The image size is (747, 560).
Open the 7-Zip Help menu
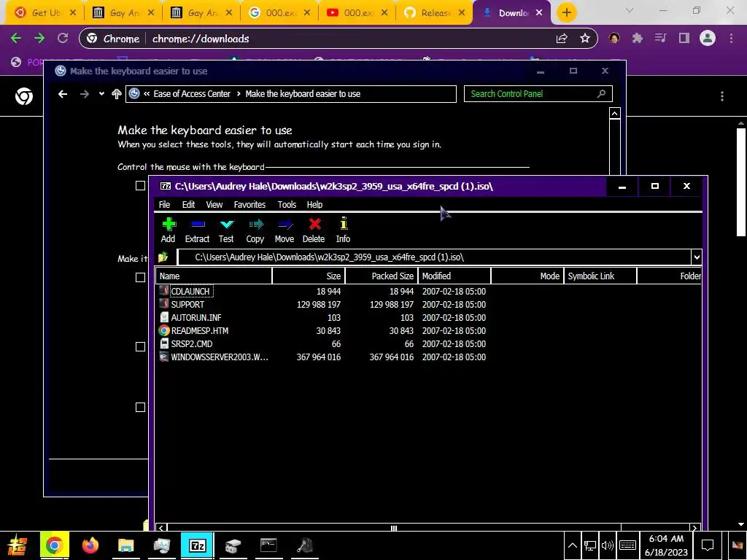(x=314, y=204)
